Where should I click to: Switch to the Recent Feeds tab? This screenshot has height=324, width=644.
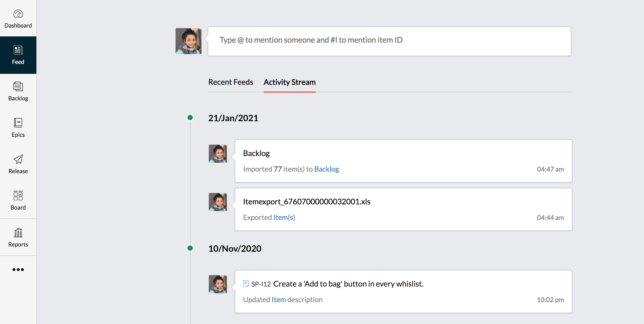click(231, 82)
